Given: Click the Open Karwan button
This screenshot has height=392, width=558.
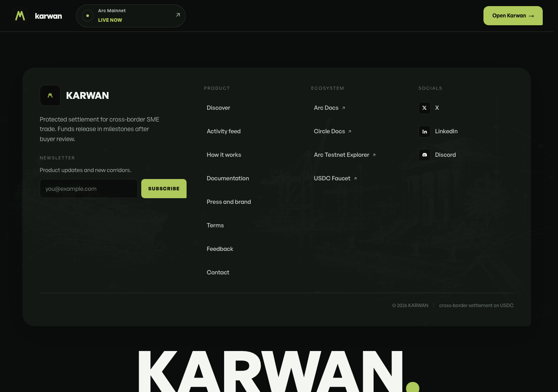Looking at the screenshot, I should tap(513, 16).
